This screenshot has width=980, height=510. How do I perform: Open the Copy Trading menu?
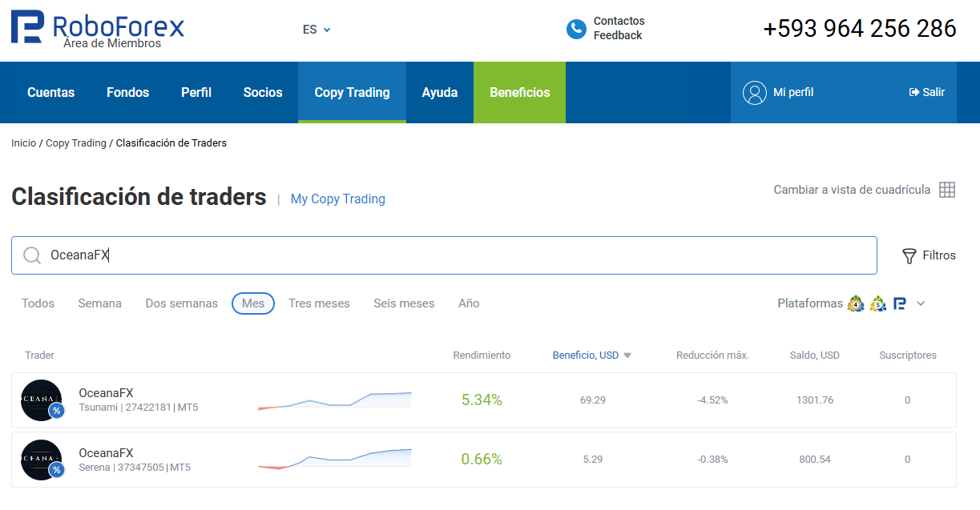(x=352, y=93)
